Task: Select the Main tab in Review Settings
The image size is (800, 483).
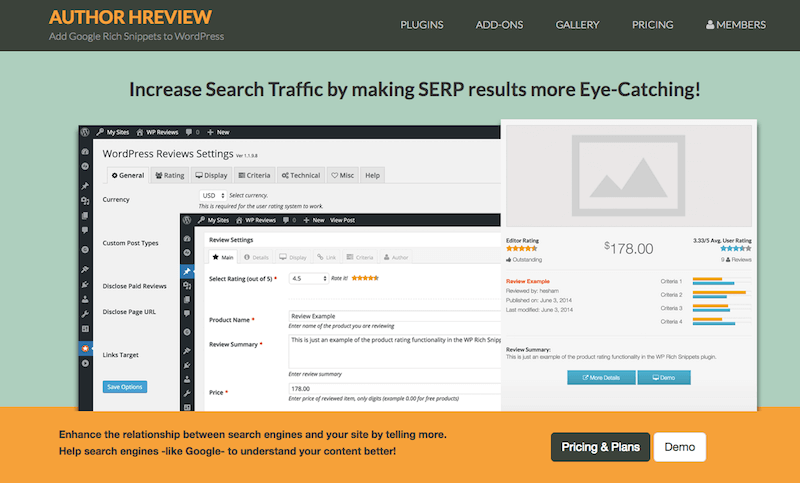Action: [x=223, y=257]
